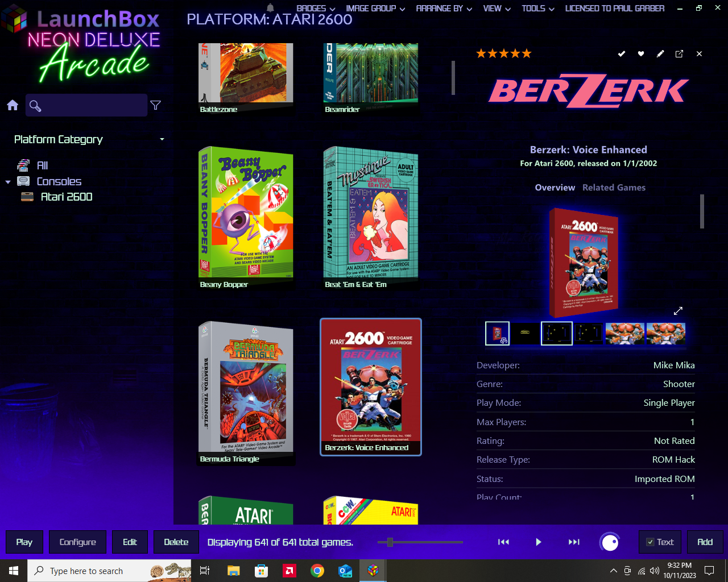The height and width of the screenshot is (582, 728).
Task: Click the games list scrollbar
Action: tap(453, 78)
